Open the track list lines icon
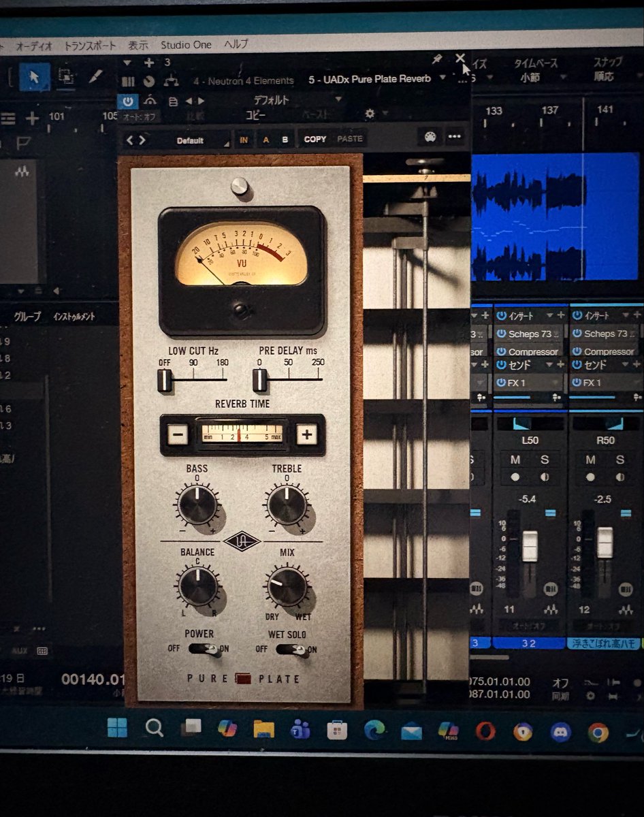The height and width of the screenshot is (817, 644). 7,118
